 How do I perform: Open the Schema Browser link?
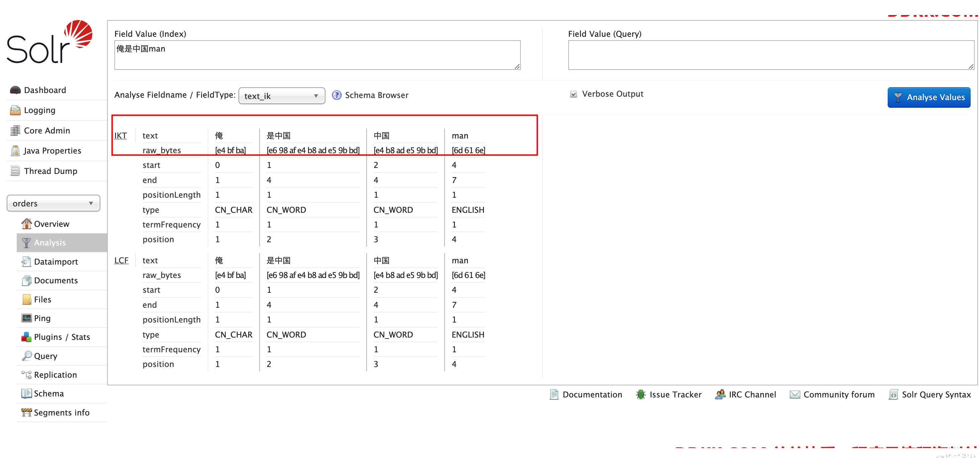[x=376, y=95]
